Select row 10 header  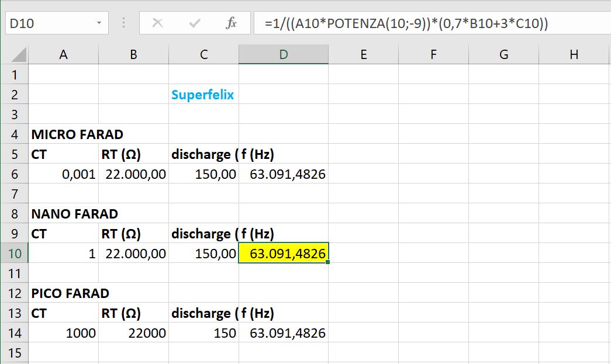[15, 254]
